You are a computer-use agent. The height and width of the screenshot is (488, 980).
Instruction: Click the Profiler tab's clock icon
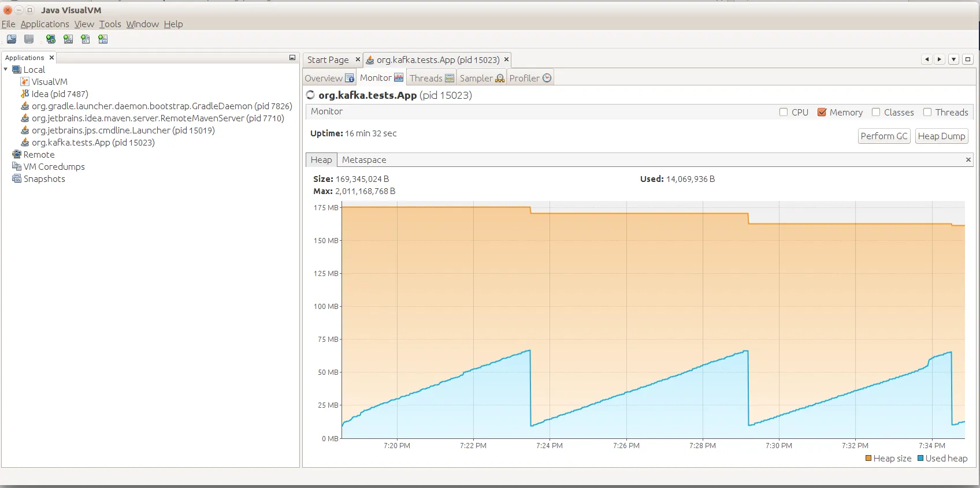pyautogui.click(x=547, y=78)
